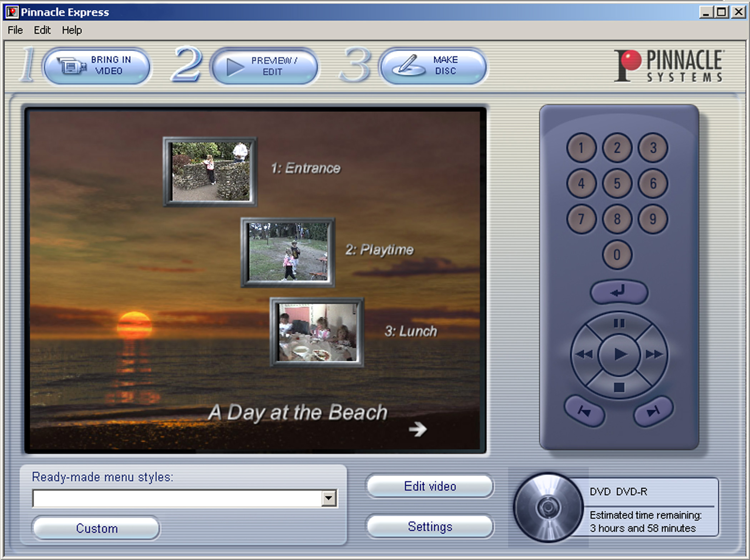750x560 pixels.
Task: Select the Entrance chapter thumbnail
Action: (x=210, y=172)
